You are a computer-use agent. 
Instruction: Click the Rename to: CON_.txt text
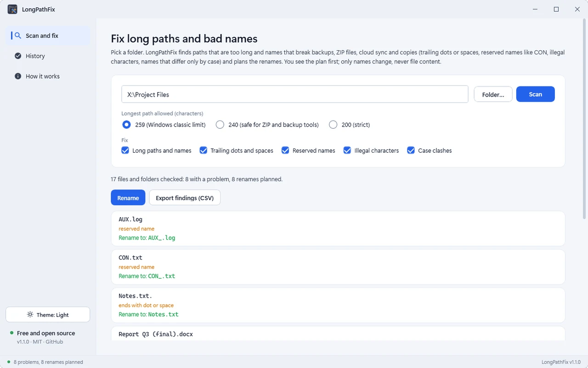coord(147,276)
